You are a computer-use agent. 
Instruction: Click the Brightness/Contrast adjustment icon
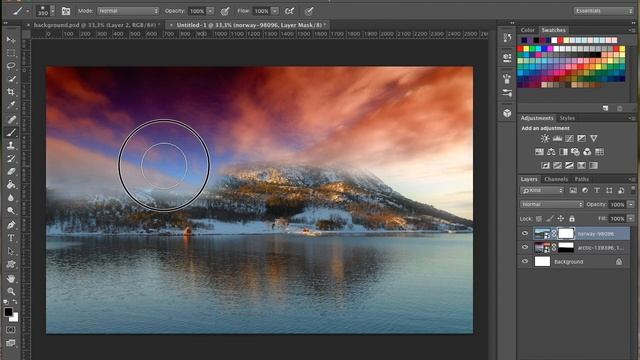545,138
